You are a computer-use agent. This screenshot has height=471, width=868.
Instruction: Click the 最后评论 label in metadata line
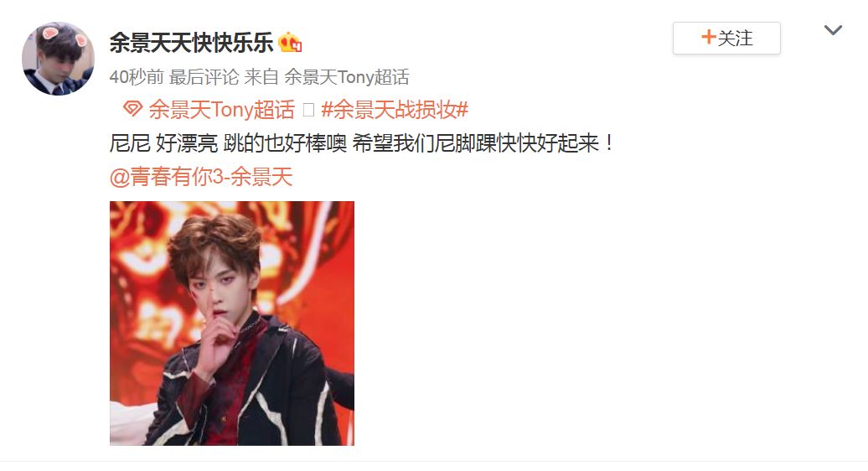click(x=204, y=77)
